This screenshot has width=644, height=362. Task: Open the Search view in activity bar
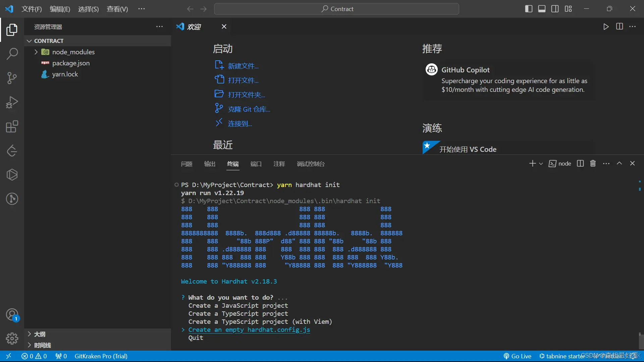coord(12,54)
